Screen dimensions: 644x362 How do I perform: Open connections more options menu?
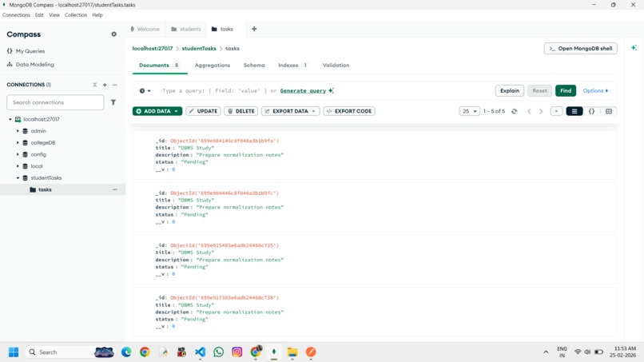tap(114, 85)
